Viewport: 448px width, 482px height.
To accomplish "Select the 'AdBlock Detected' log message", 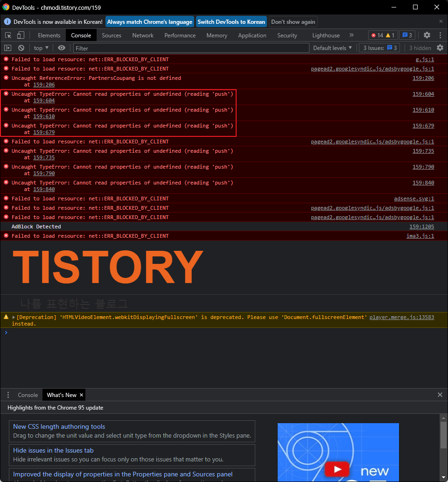I will [x=36, y=227].
